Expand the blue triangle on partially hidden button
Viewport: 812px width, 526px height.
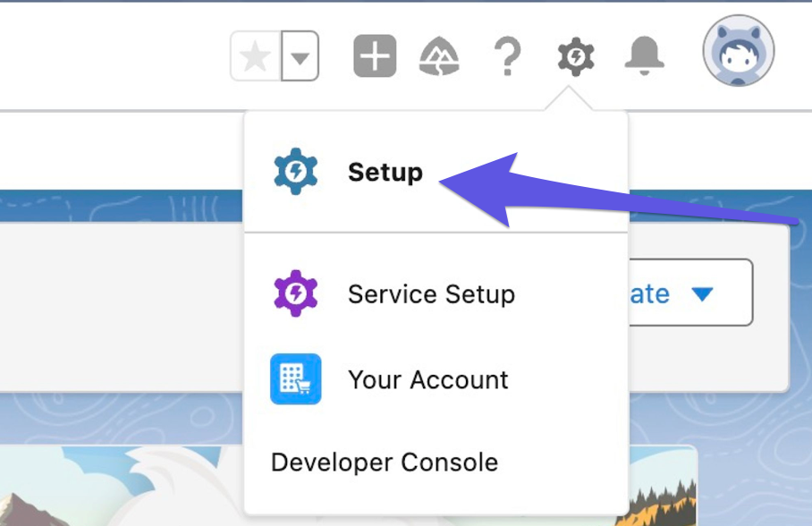703,293
